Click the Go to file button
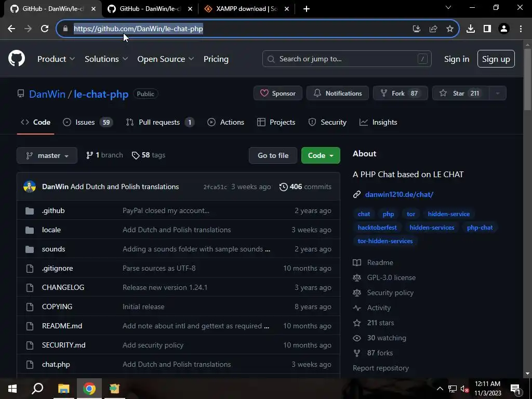Viewport: 532px width, 399px height. (273, 155)
